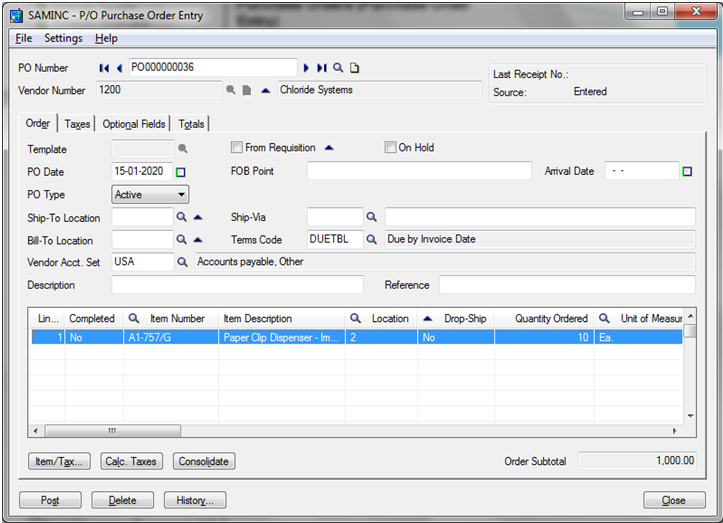Click Close button at bottom
This screenshot has width=723, height=523.
point(674,500)
